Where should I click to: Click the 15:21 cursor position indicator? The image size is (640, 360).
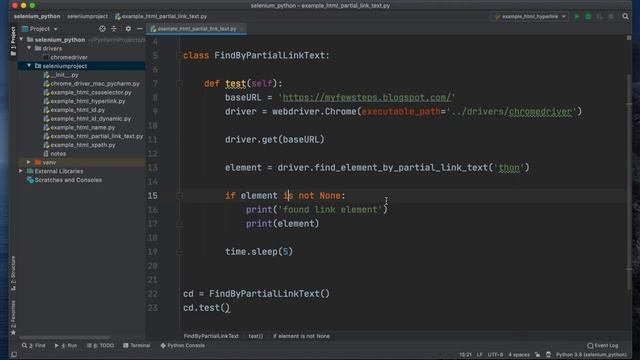[x=465, y=355]
